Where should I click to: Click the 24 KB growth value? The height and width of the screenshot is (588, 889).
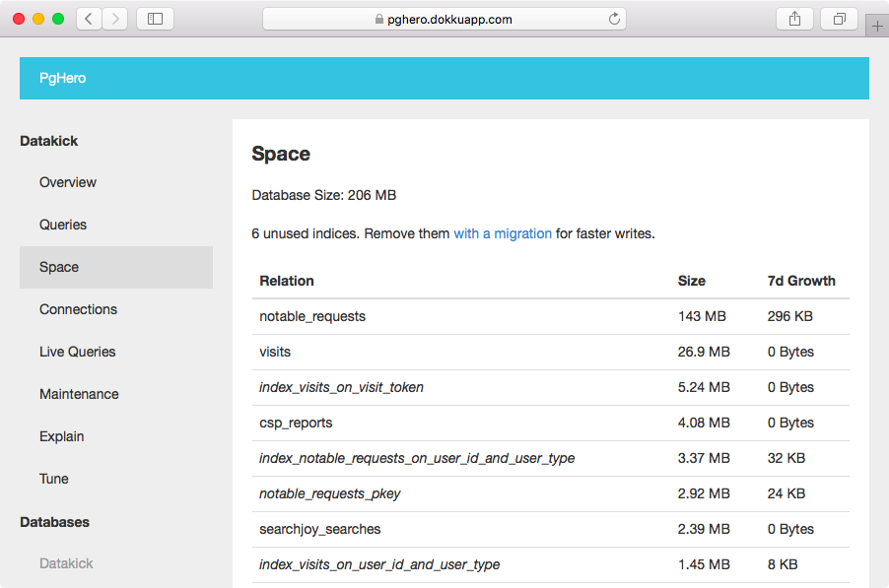click(x=786, y=494)
